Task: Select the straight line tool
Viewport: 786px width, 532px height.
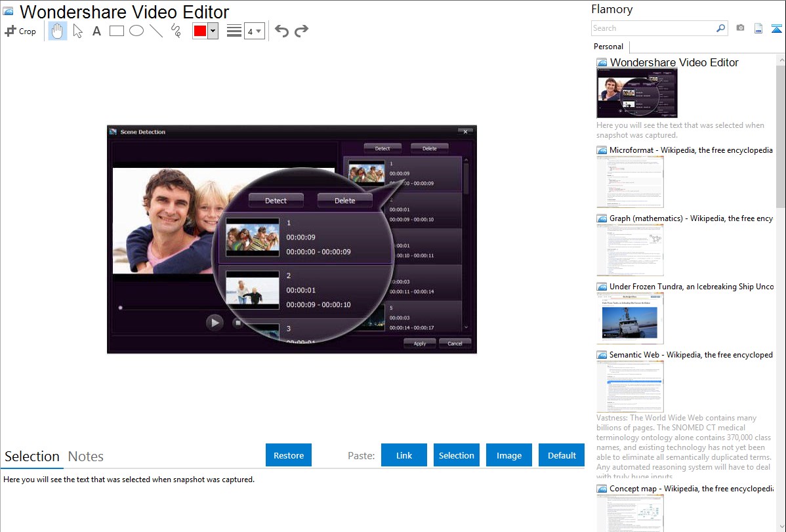Action: click(x=156, y=31)
